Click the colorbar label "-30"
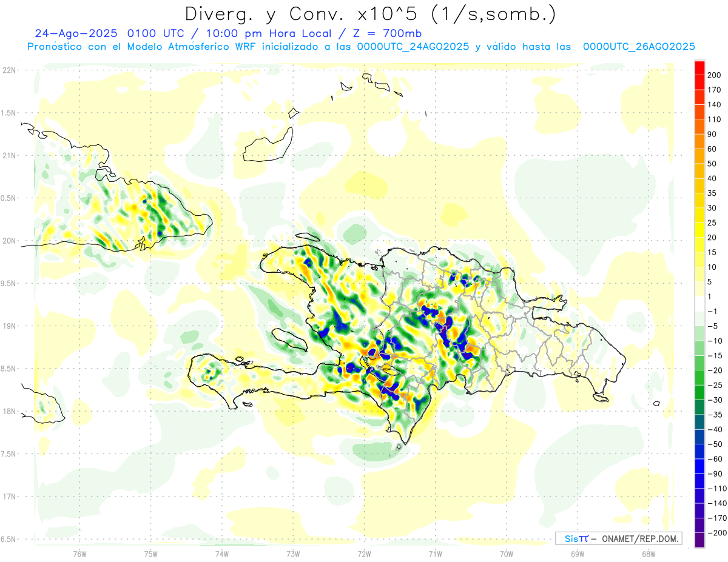 pos(715,400)
